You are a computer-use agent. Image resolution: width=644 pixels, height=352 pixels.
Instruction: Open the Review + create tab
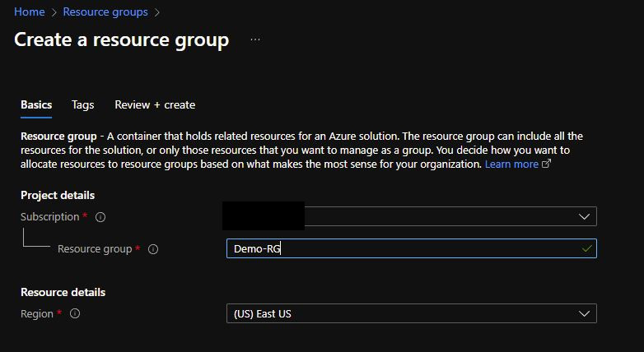pos(155,105)
